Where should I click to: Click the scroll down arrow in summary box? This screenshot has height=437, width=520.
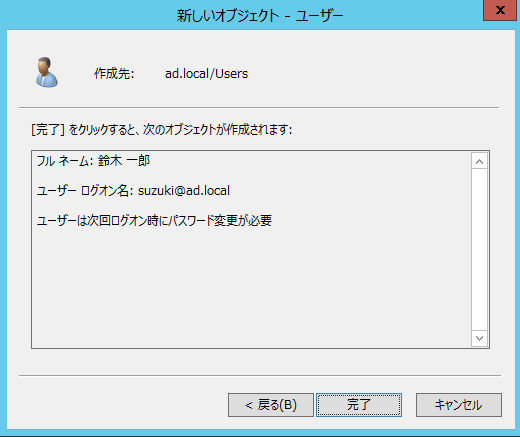pos(479,338)
